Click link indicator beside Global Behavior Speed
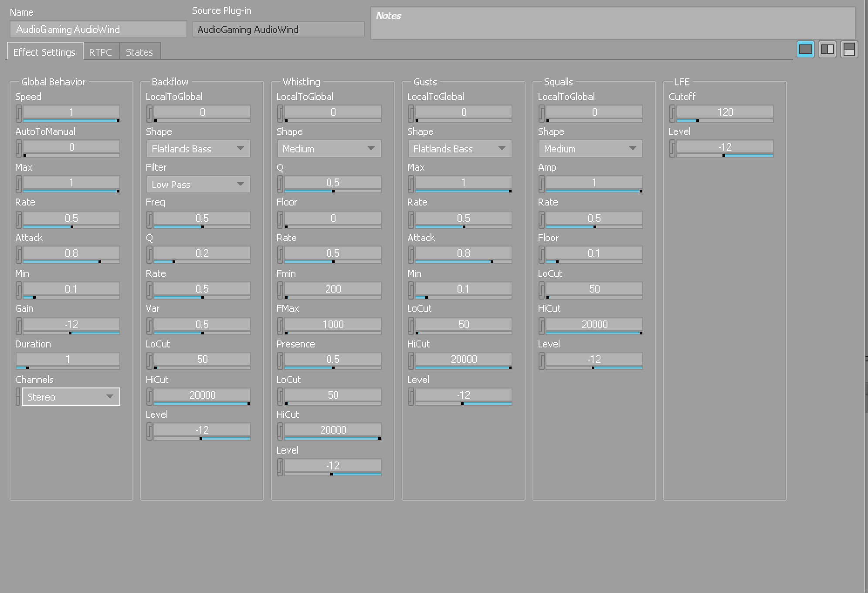Screen dimensions: 868x593 click(x=19, y=113)
